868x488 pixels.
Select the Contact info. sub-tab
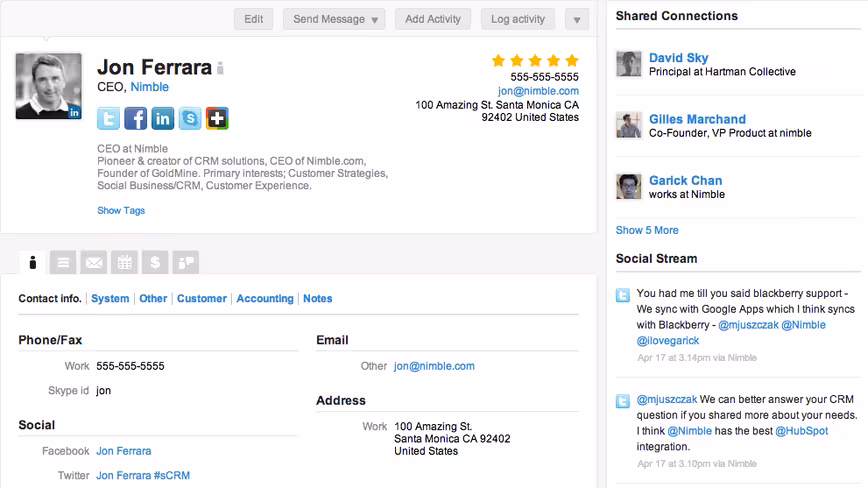[50, 298]
